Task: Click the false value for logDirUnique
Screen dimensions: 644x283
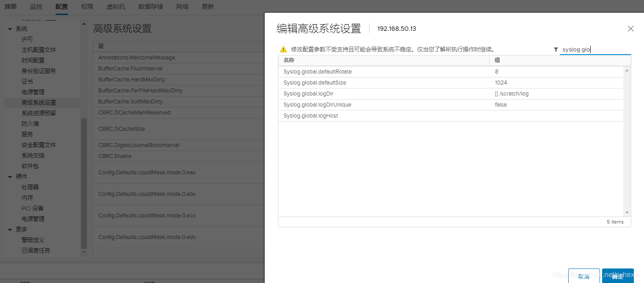Action: (501, 105)
